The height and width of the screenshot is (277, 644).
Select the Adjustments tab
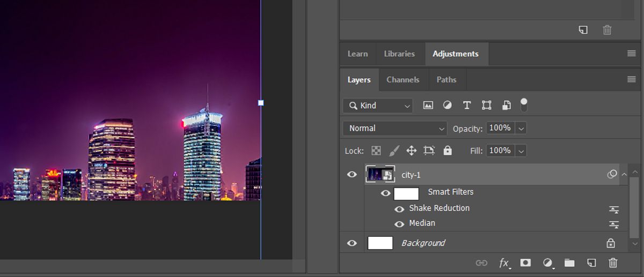point(456,54)
